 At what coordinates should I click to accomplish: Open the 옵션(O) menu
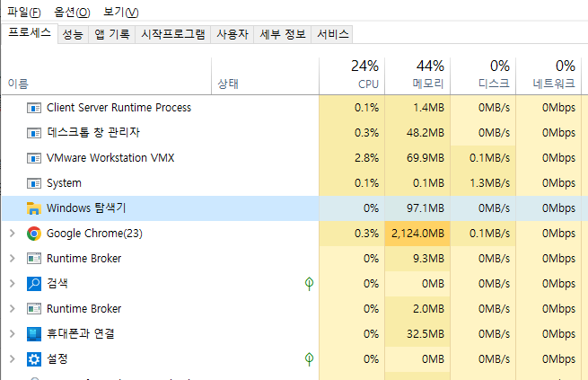[x=72, y=12]
